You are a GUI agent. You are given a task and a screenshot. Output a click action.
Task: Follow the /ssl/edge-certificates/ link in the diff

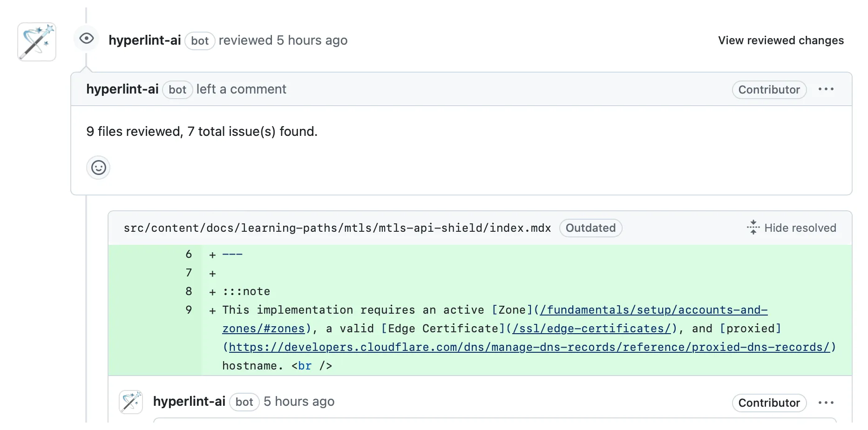click(591, 329)
